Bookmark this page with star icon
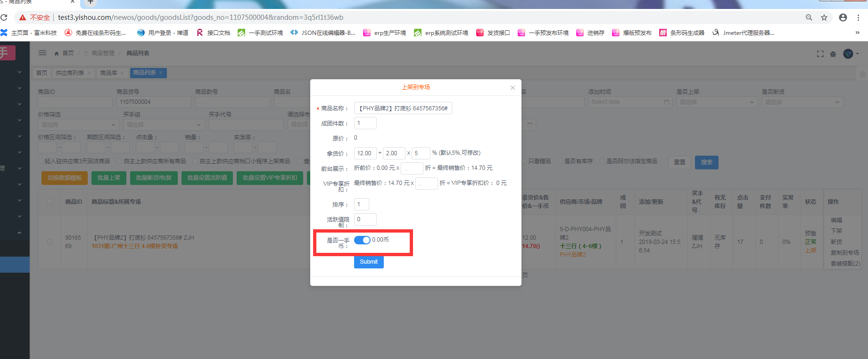The height and width of the screenshot is (359, 868). coord(824,17)
